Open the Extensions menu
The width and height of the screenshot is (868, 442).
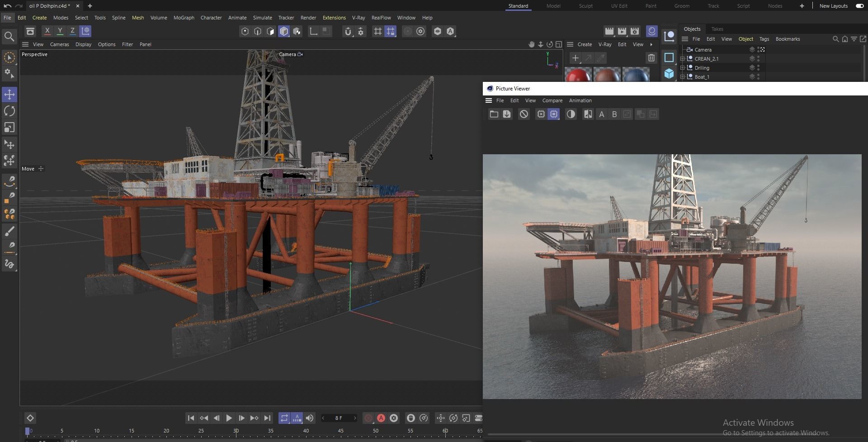coord(334,18)
